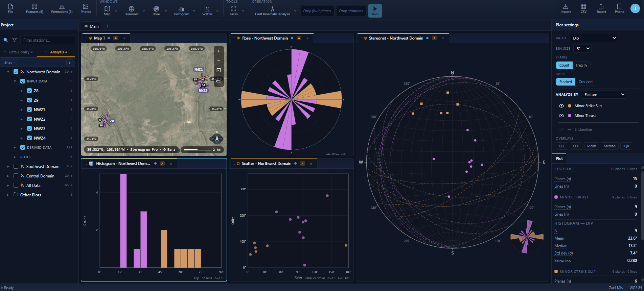
Task: Enable the KDE overlay button
Action: tap(562, 146)
